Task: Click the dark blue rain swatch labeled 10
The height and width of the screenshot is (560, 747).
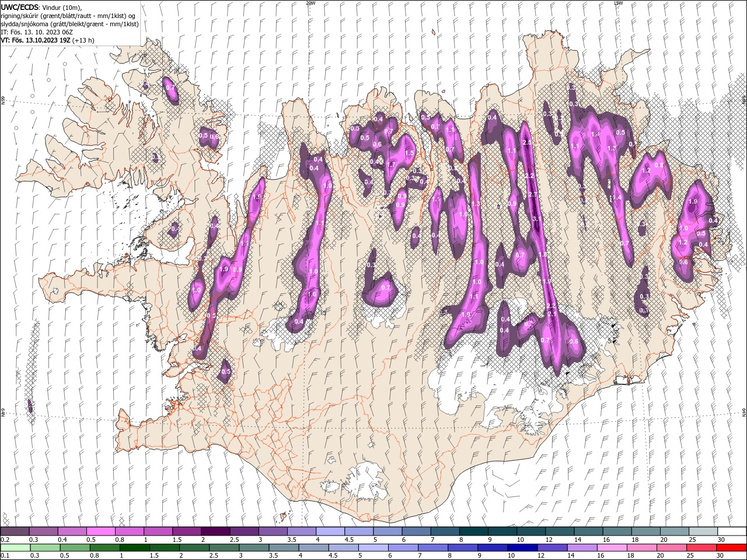Action: pos(522,548)
